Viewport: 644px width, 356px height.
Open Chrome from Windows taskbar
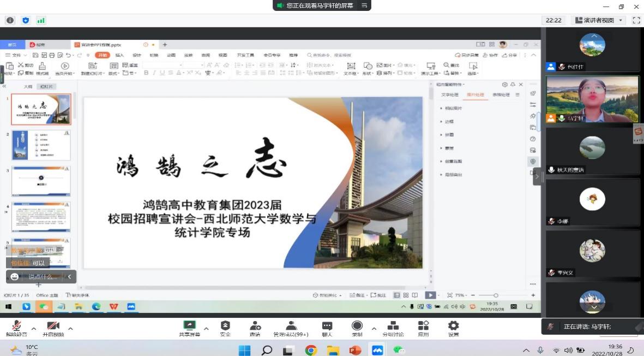311,350
